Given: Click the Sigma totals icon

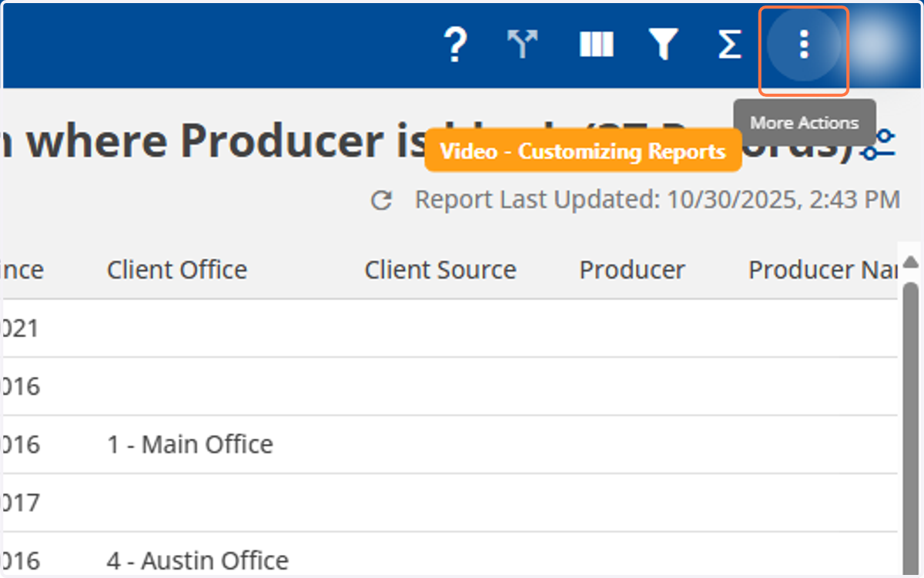Looking at the screenshot, I should [728, 45].
